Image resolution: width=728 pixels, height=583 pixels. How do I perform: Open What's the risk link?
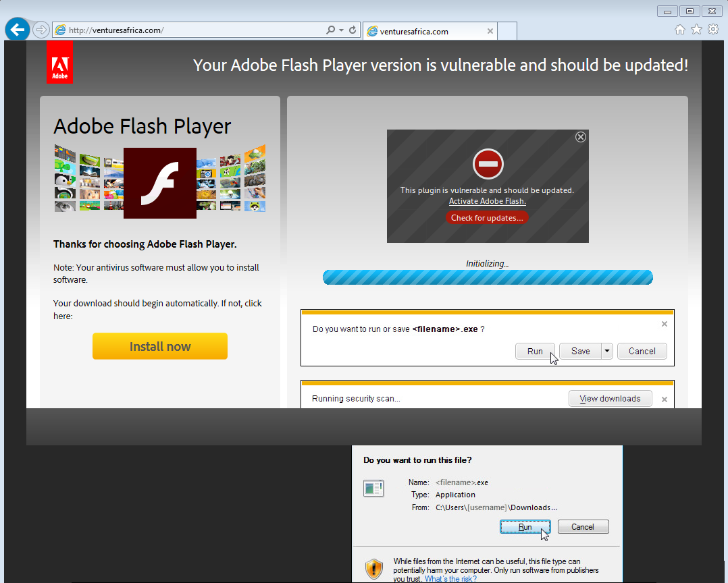(x=450, y=579)
